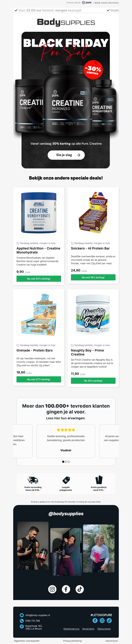Viewport: 132px width, 644px height.
Task: Open the Snickers Hi Protein Bar image
Action: [93, 213]
